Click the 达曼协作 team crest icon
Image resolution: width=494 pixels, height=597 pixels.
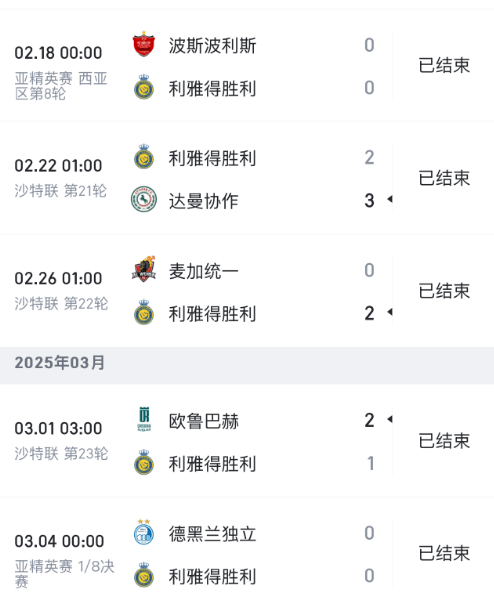click(x=144, y=199)
